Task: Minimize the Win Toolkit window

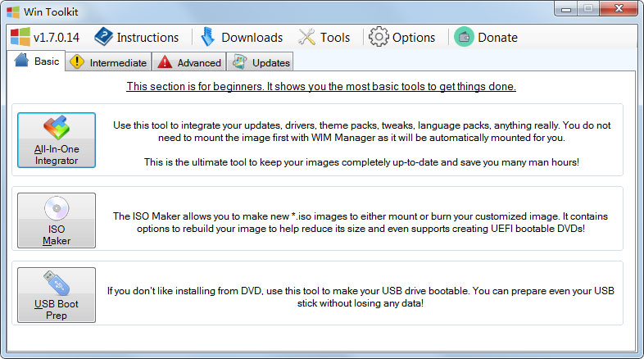Action: (x=567, y=9)
